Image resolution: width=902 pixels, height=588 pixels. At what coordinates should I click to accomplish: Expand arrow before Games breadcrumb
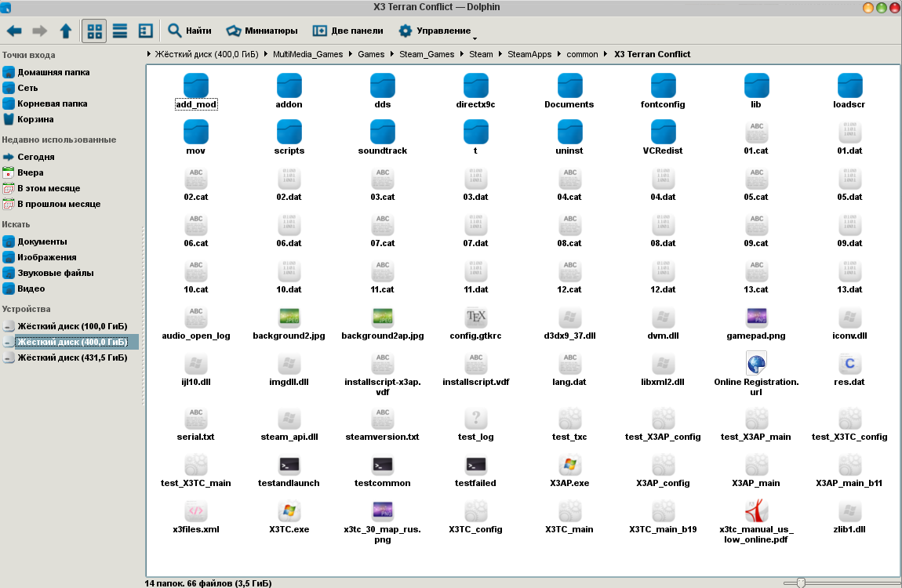tap(351, 54)
